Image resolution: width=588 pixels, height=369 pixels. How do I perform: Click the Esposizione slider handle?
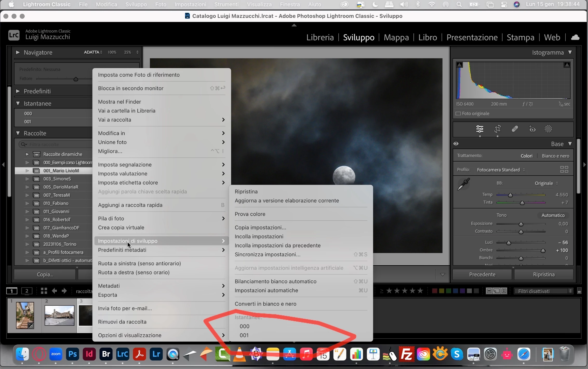click(521, 224)
